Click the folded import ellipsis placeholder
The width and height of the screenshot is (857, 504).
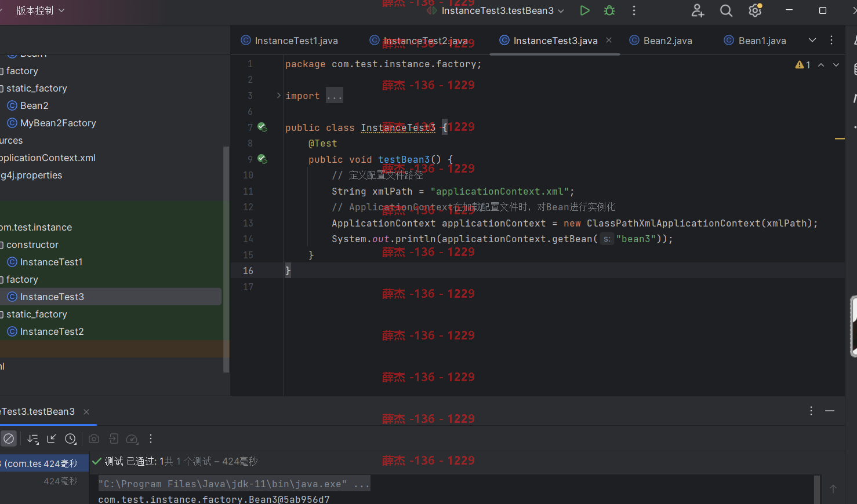[334, 96]
